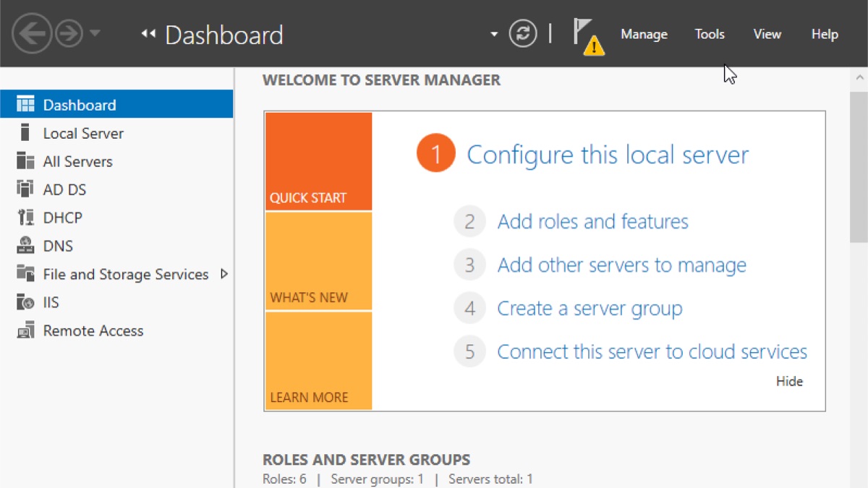Click the DNS role icon
Screen dimensions: 868x488
[25, 246]
